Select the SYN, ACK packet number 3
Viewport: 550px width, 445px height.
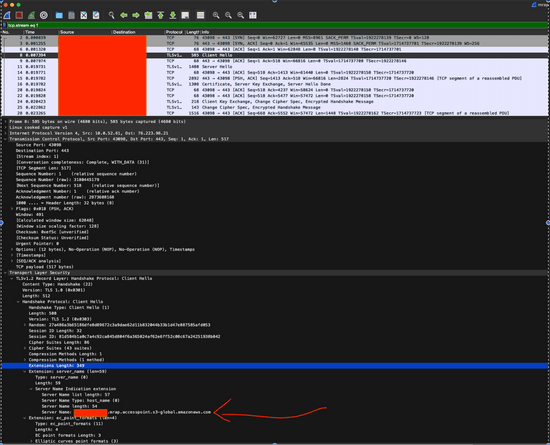[275, 43]
